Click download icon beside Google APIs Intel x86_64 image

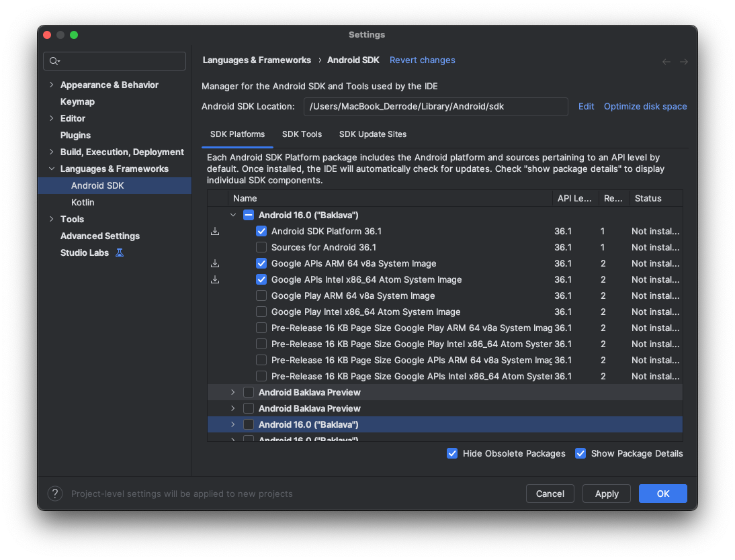pos(215,279)
